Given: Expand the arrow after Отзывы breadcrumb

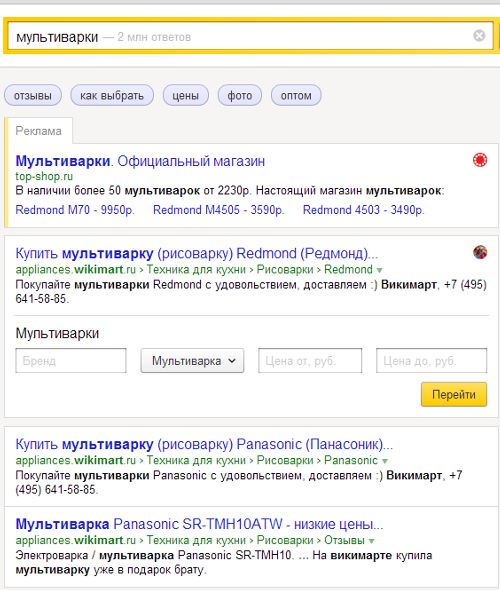Looking at the screenshot, I should 372,541.
